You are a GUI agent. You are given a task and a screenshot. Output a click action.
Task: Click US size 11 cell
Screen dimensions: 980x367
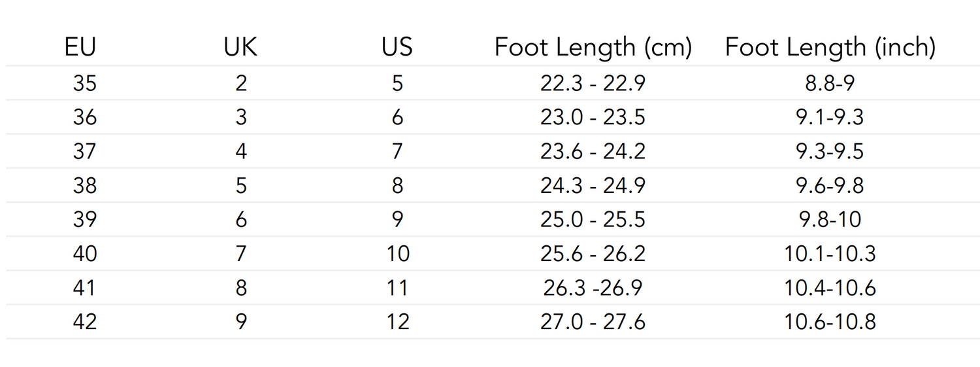(397, 288)
